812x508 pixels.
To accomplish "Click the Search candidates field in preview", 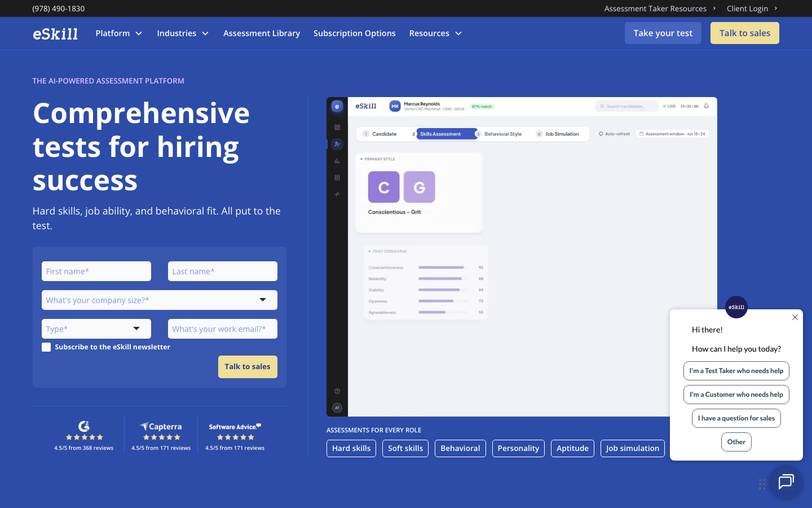I will pos(627,106).
